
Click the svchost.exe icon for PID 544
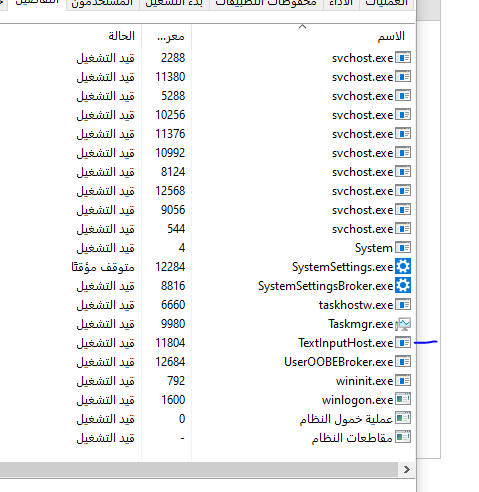tap(403, 229)
